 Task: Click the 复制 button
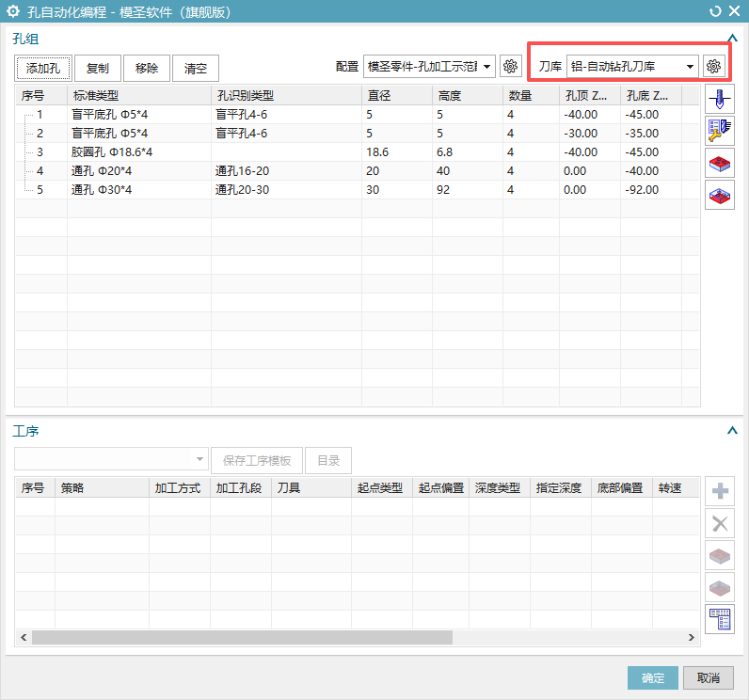click(98, 69)
